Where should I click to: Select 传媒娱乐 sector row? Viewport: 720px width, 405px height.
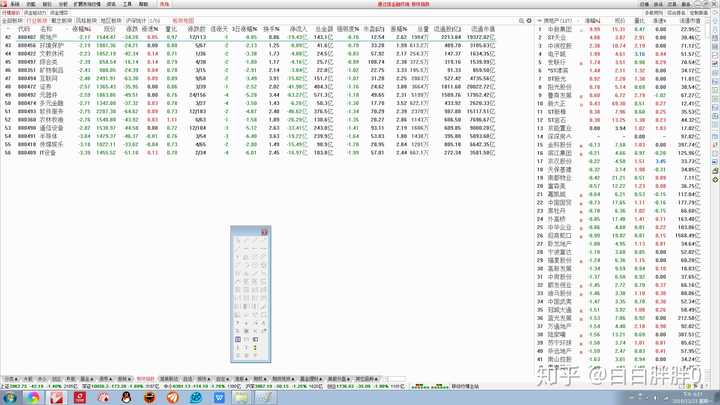(x=248, y=145)
